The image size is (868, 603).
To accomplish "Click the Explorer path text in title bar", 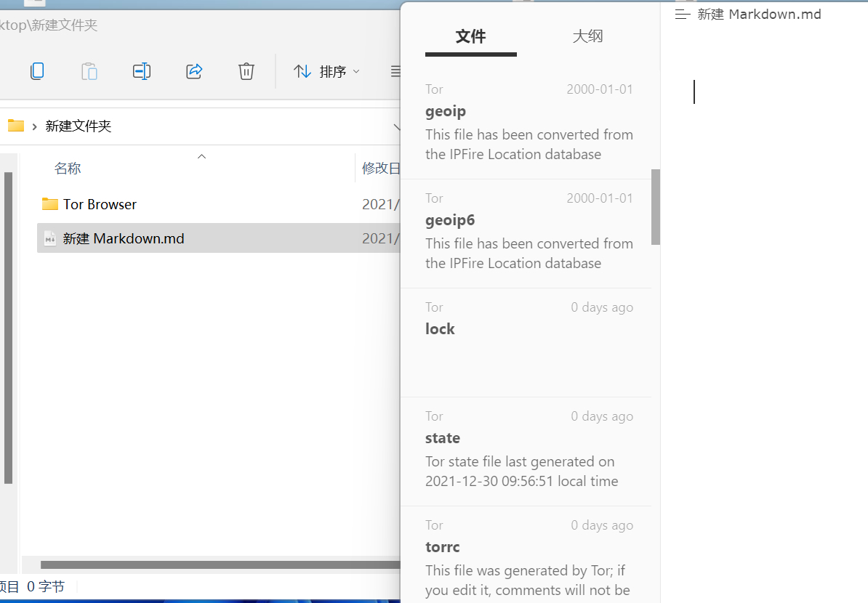I will pos(49,25).
